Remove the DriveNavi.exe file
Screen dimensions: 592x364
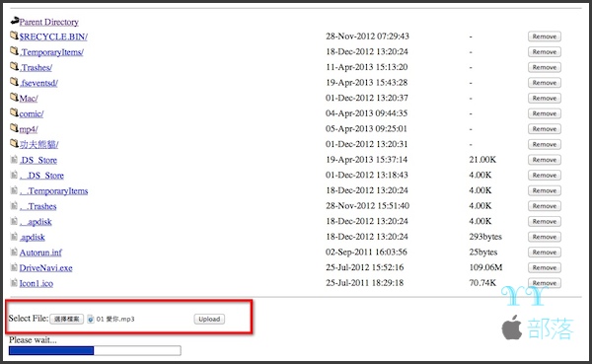pos(545,268)
